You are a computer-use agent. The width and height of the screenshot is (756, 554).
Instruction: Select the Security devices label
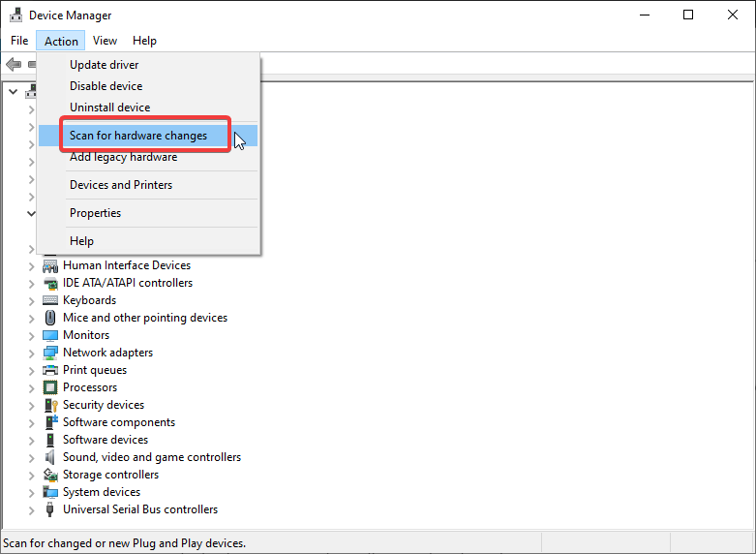104,405
